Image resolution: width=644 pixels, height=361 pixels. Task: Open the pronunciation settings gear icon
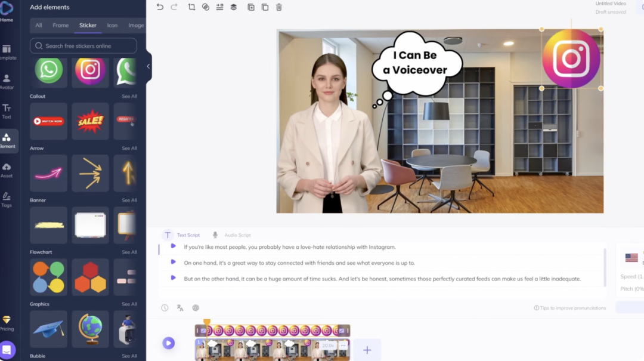(x=196, y=308)
